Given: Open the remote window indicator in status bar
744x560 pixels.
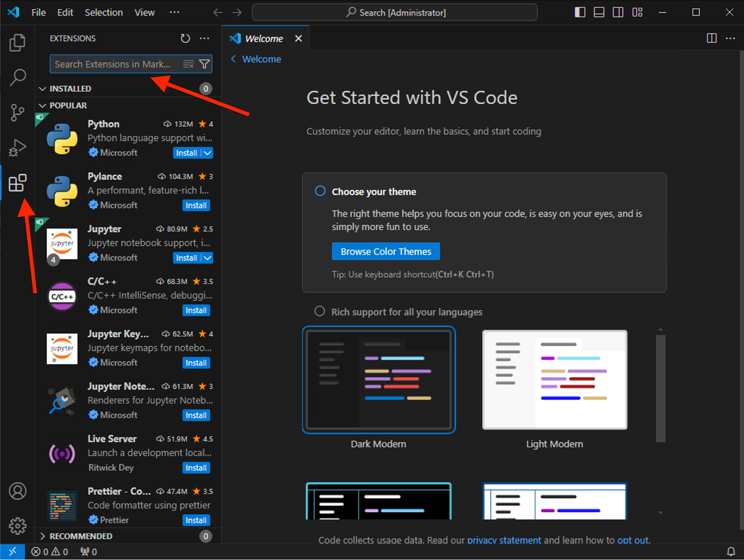Looking at the screenshot, I should [x=12, y=552].
